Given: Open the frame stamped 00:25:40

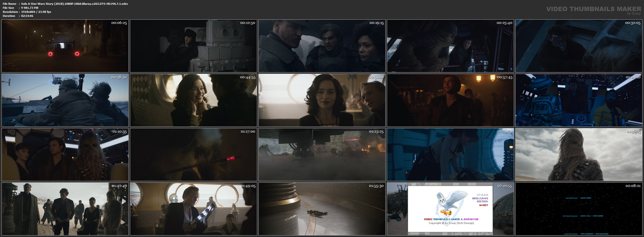Looking at the screenshot, I should (450, 46).
